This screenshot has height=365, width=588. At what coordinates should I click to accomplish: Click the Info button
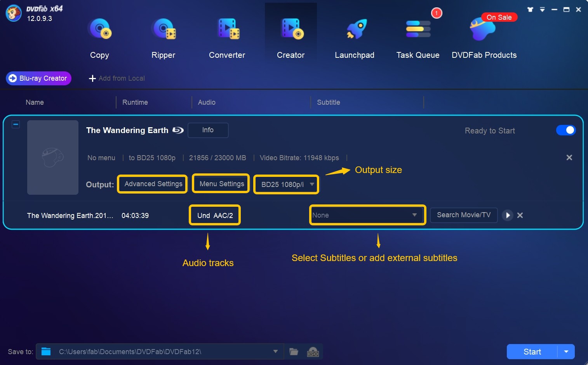208,130
